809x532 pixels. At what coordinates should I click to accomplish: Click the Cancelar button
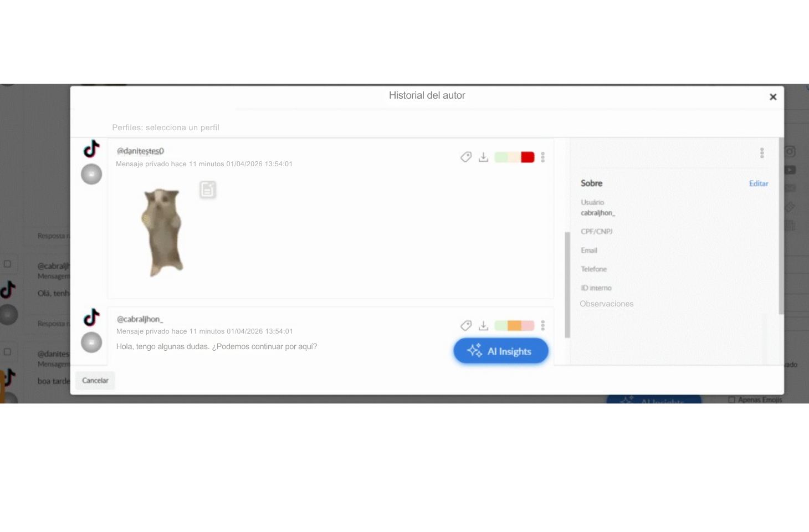pyautogui.click(x=95, y=381)
